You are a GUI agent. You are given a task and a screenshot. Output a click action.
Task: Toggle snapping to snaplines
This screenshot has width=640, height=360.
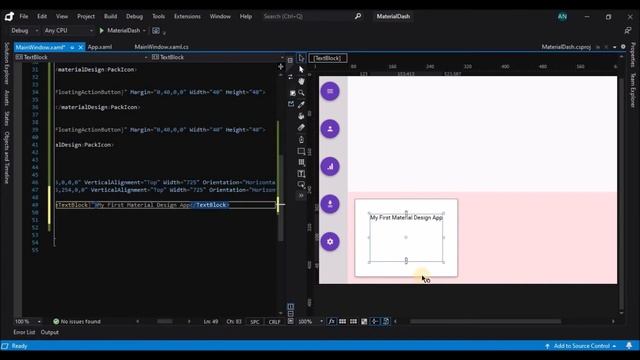tap(374, 322)
